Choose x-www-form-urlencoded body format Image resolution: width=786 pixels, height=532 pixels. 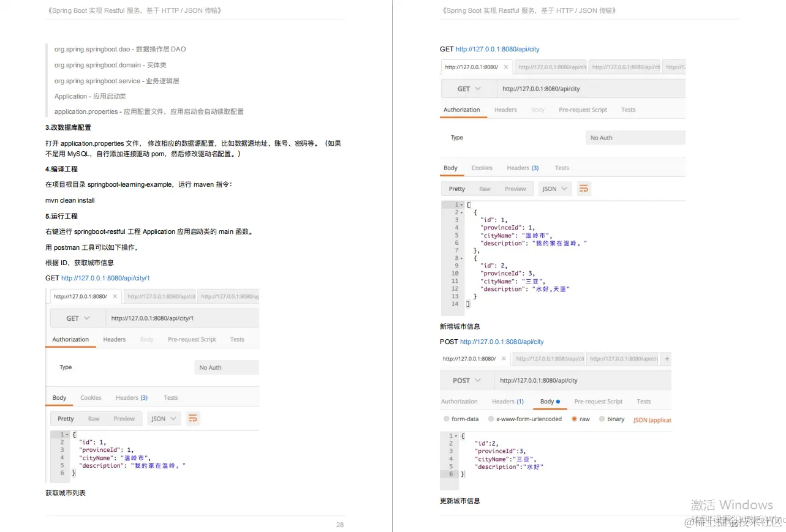(x=490, y=419)
